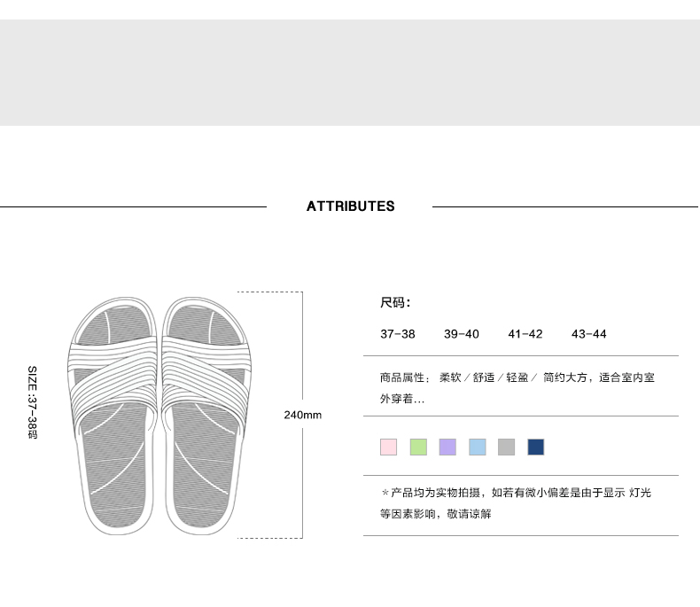Image resolution: width=700 pixels, height=607 pixels.
Task: Pick the light blue color swatch
Action: coord(477,447)
